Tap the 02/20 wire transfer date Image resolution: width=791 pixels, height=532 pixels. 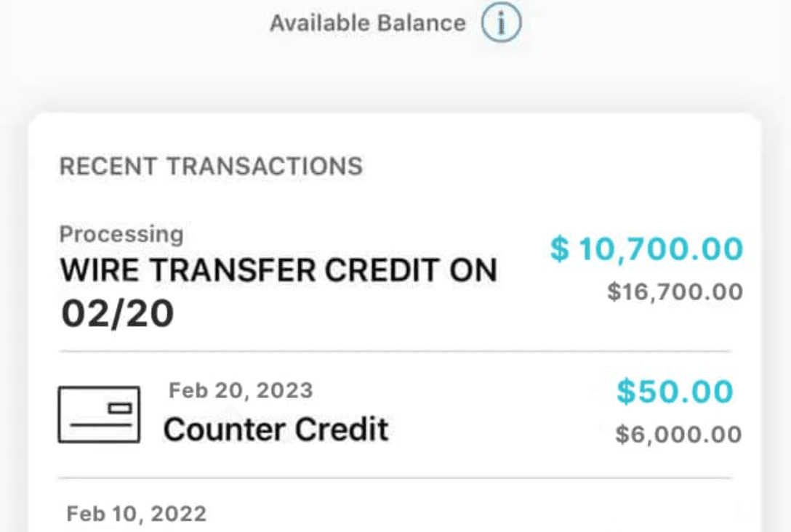118,314
